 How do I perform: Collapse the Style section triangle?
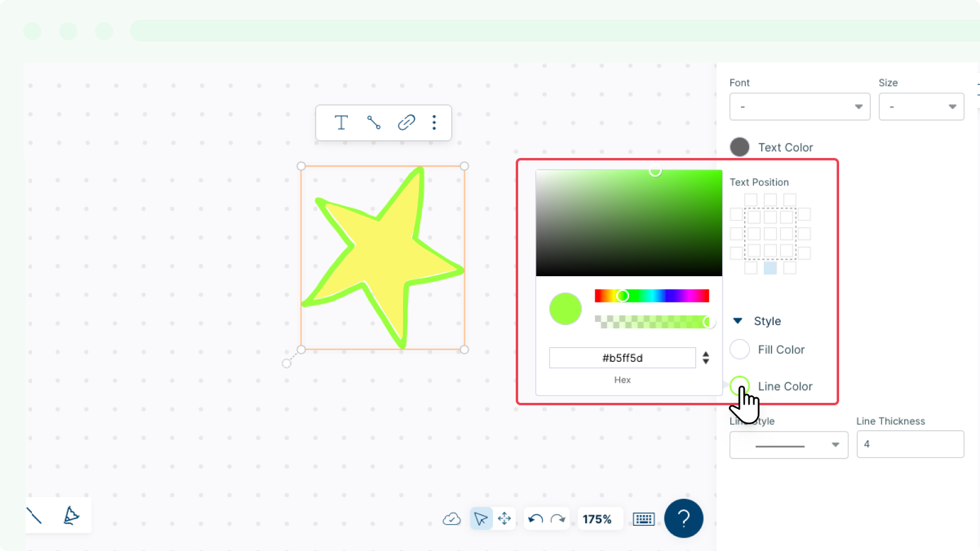point(738,321)
